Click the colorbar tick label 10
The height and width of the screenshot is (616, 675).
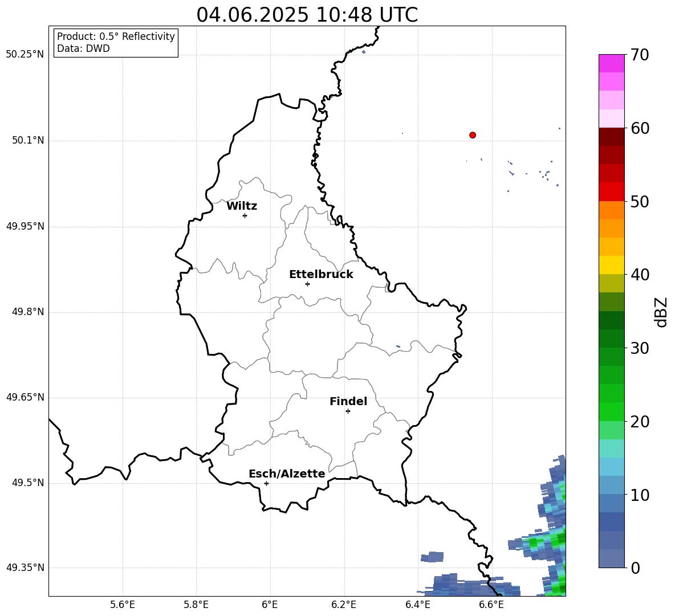click(x=640, y=495)
